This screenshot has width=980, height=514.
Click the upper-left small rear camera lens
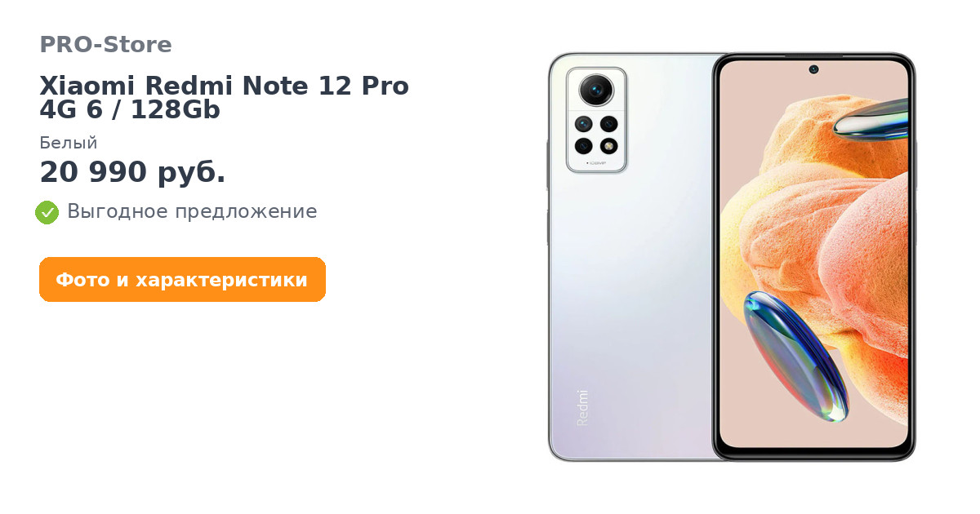(x=583, y=124)
